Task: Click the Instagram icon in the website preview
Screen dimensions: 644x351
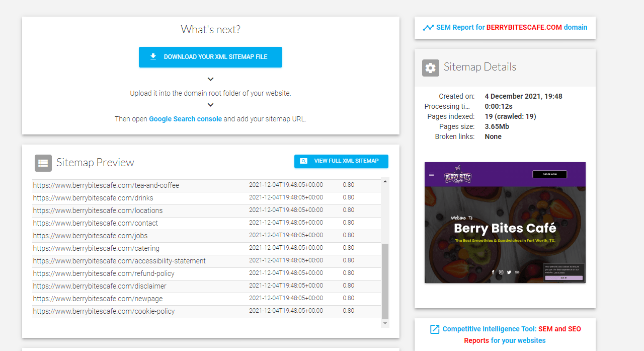Action: point(501,272)
